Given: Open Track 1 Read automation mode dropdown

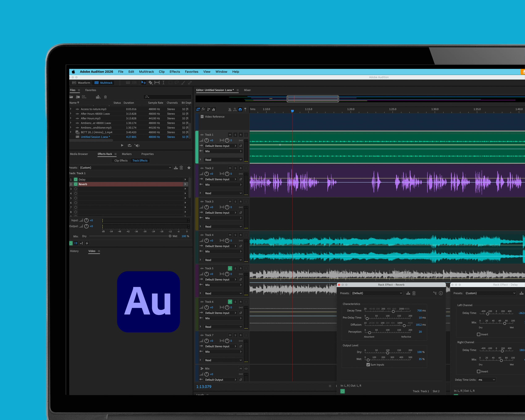Looking at the screenshot, I should [x=223, y=160].
